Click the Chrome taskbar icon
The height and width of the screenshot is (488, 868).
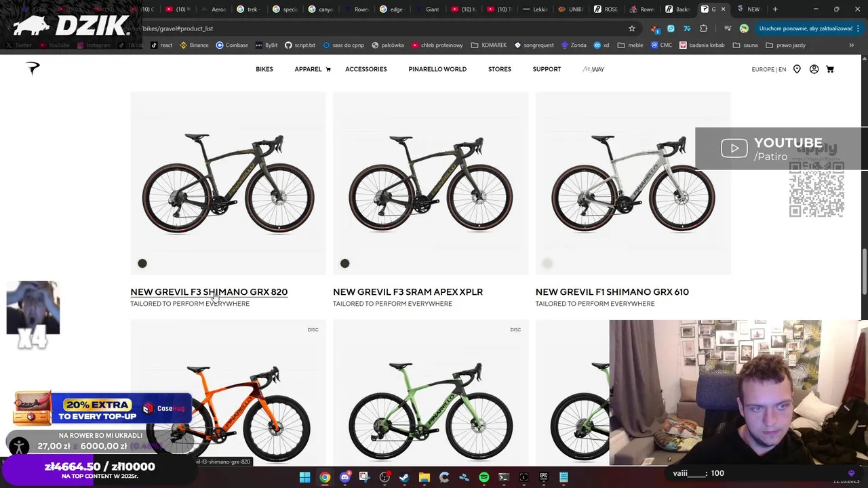coord(325,477)
